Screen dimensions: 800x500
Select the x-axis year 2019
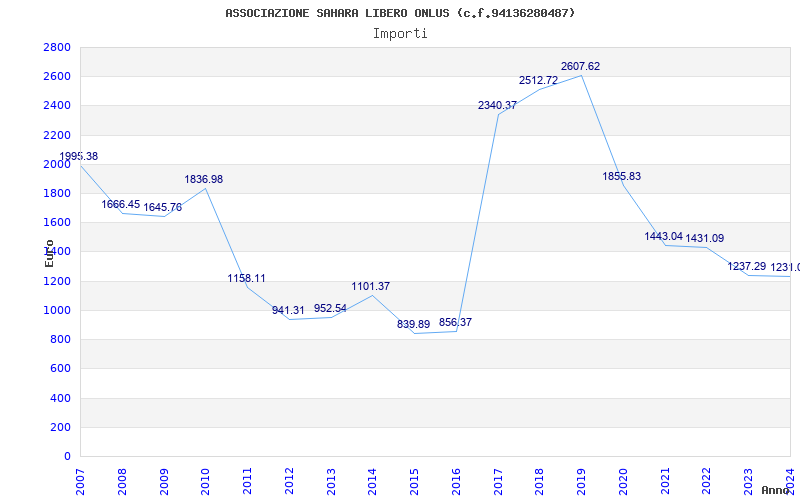pyautogui.click(x=582, y=482)
